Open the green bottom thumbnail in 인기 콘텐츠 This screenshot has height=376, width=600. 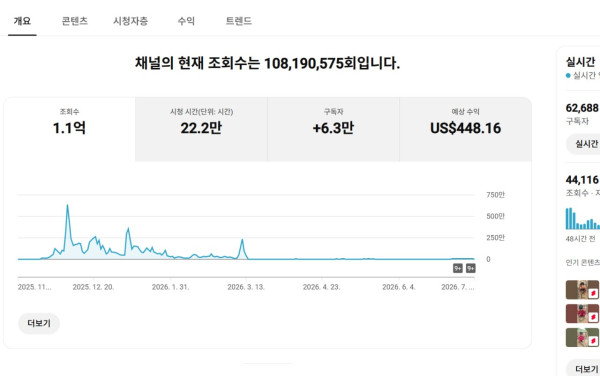582,337
